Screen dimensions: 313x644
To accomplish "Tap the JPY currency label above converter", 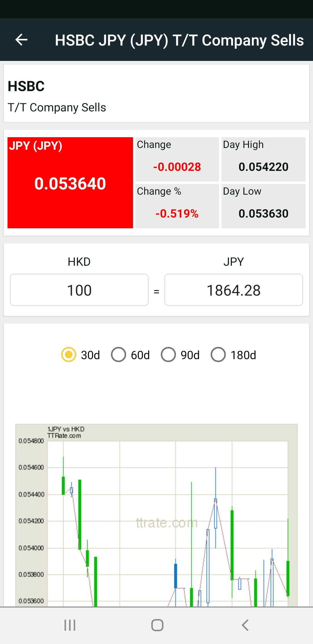I will coord(234,262).
